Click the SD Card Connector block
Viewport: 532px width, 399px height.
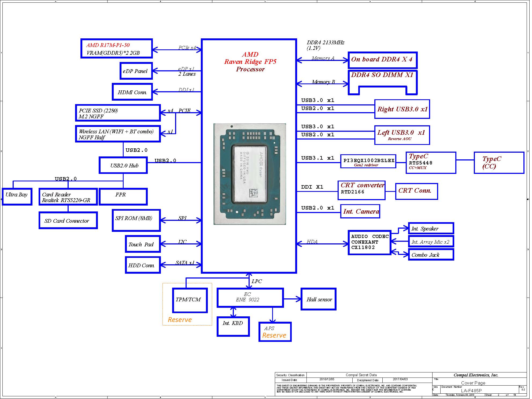(x=68, y=220)
